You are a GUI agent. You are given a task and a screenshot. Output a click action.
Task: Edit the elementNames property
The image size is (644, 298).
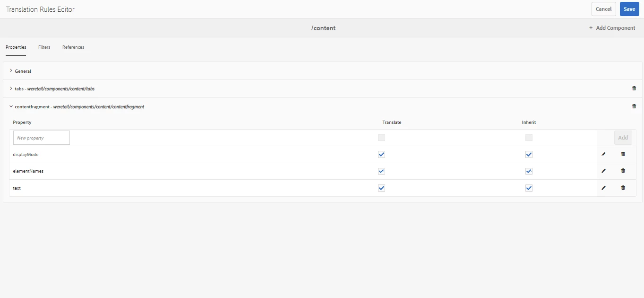(603, 171)
